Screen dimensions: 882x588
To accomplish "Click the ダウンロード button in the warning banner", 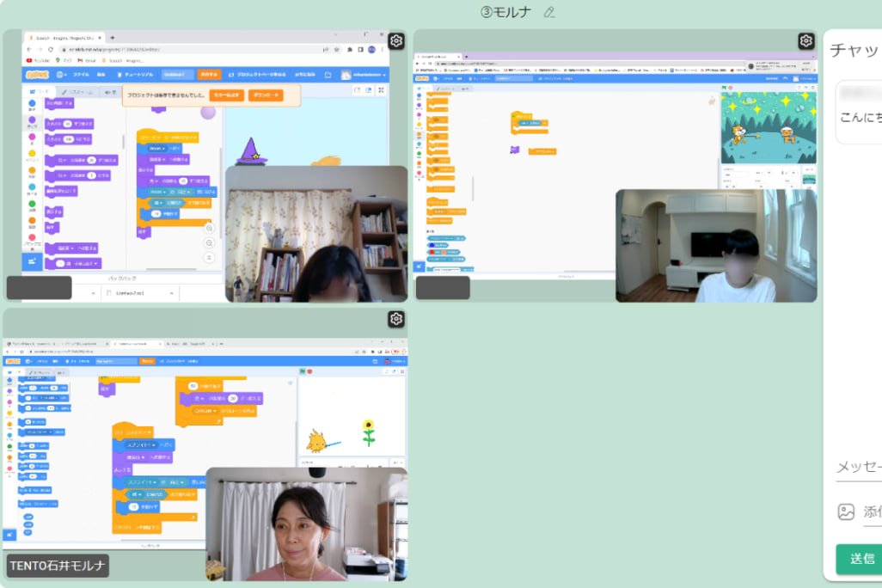I will click(266, 95).
